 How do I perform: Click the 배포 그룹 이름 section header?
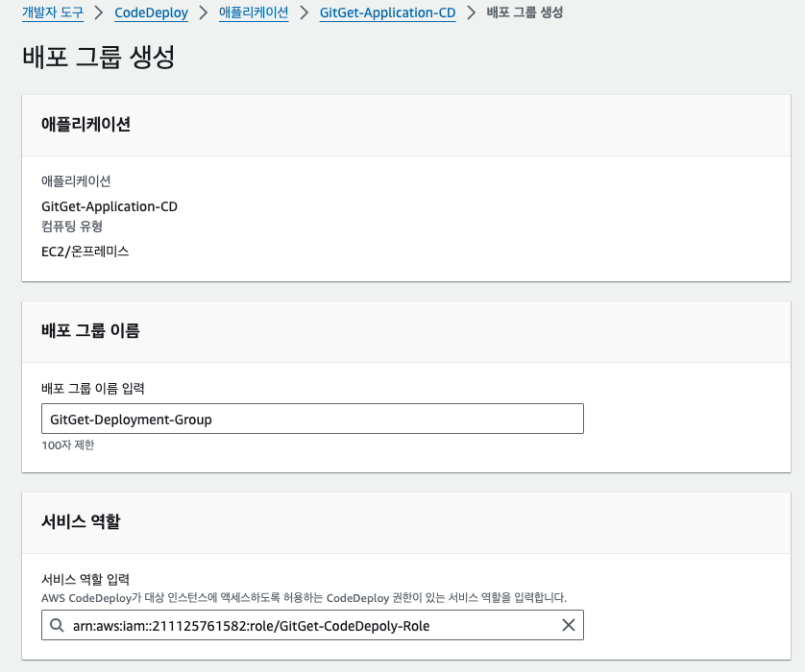[x=90, y=330]
